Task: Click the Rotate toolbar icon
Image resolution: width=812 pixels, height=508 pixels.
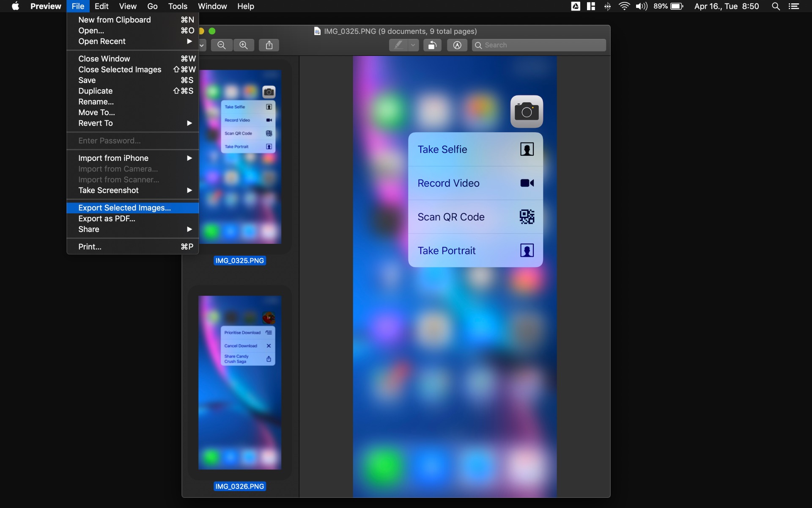Action: point(432,45)
